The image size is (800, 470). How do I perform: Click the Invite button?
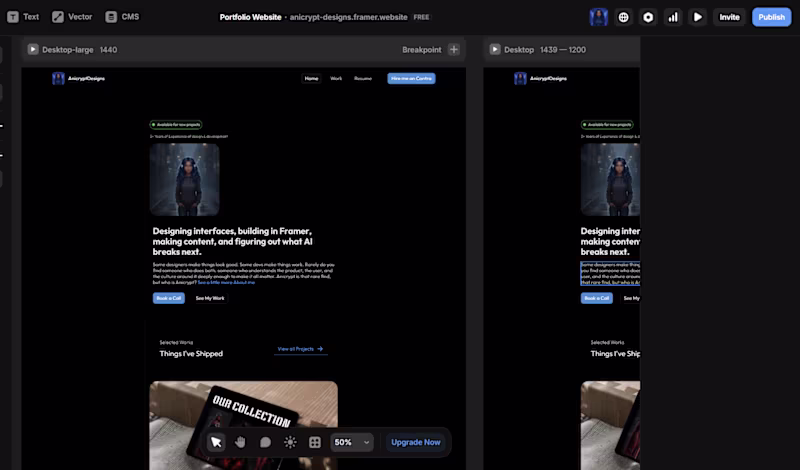[x=729, y=17]
